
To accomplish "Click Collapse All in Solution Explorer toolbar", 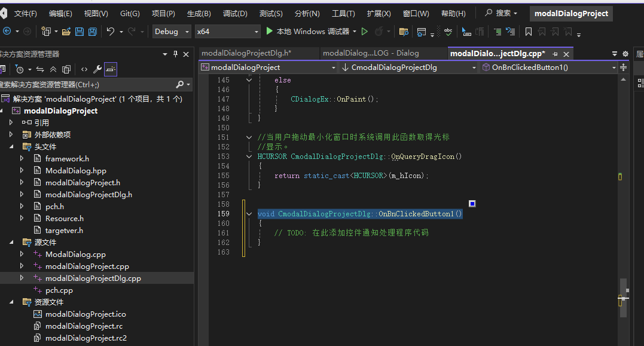I will tap(53, 69).
